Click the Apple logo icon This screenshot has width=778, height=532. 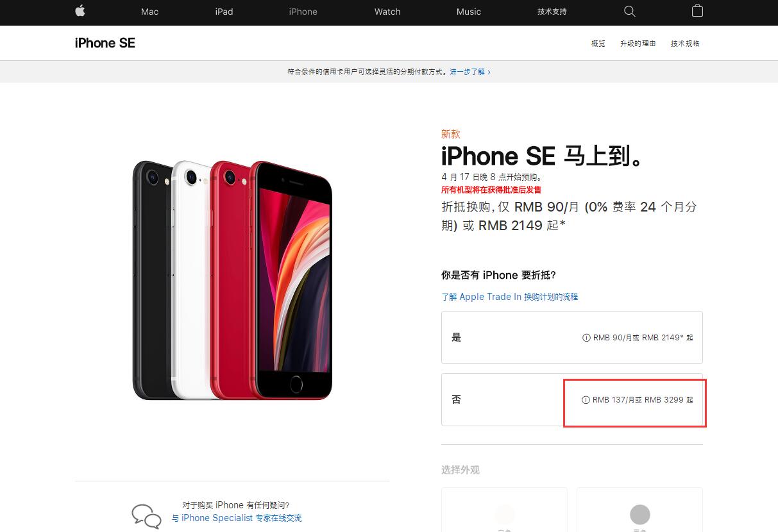pyautogui.click(x=80, y=11)
